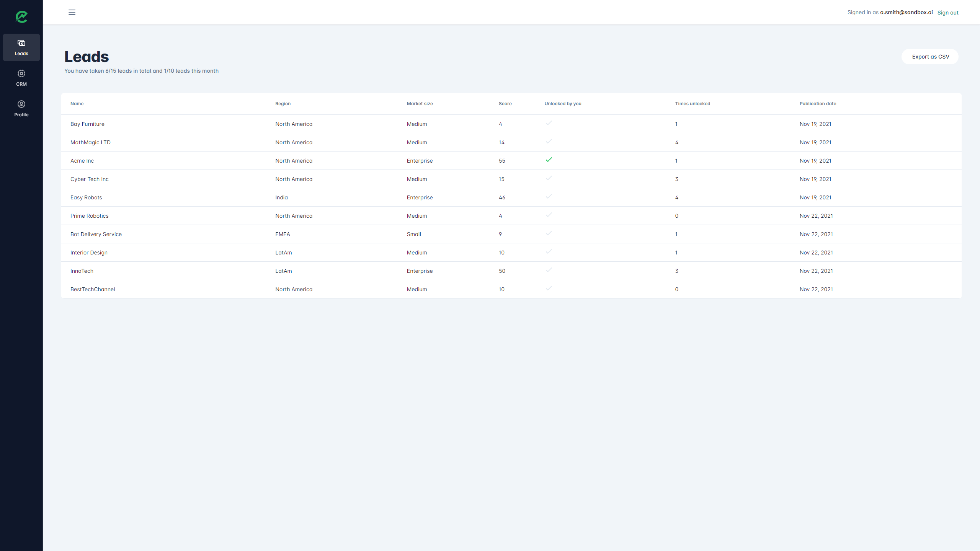Click grey checkmark in InnoTech row
The width and height of the screenshot is (980, 551).
[549, 270]
